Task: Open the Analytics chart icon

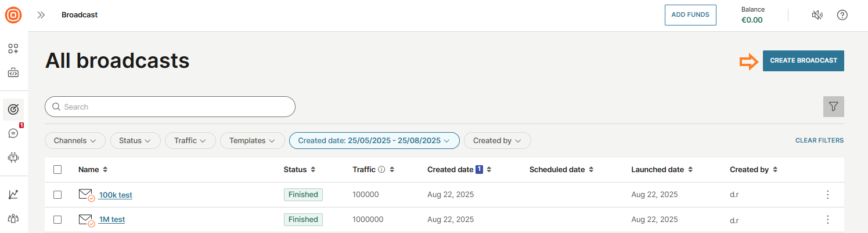Action: pos(13,195)
